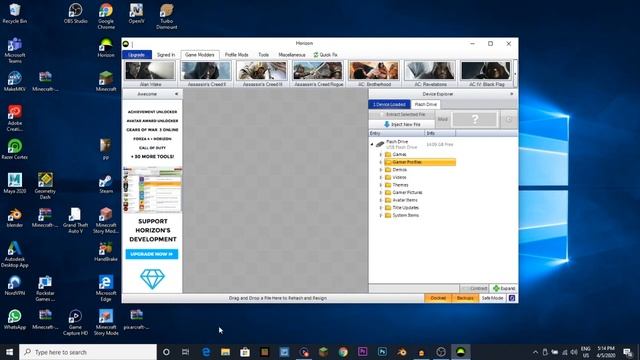This screenshot has height=360, width=640.
Task: Open the Steam desktop icon
Action: (106, 184)
